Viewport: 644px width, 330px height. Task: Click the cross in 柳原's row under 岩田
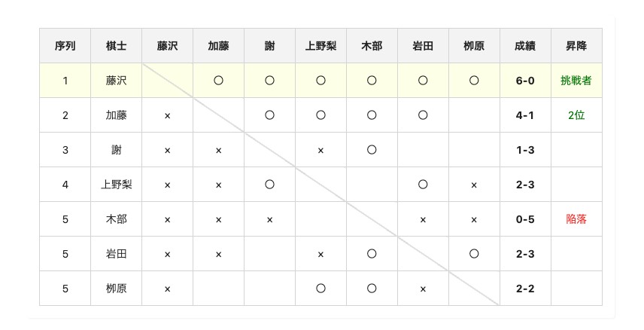(423, 289)
